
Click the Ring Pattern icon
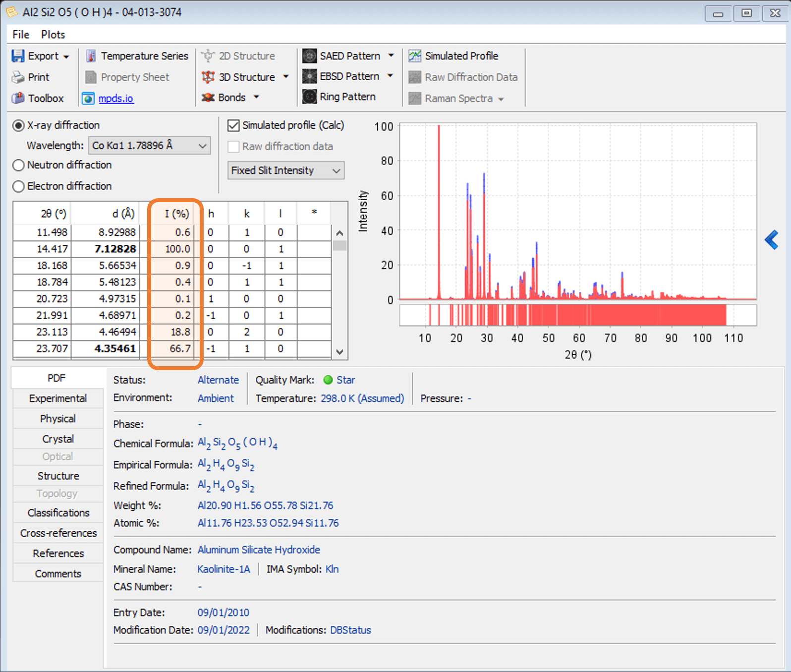(310, 97)
